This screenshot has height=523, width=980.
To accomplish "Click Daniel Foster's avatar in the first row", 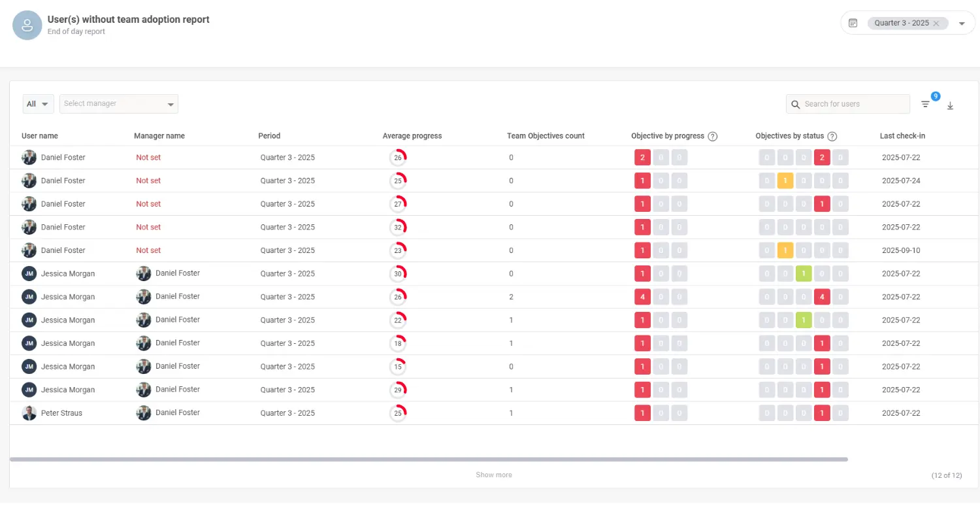I will click(29, 157).
